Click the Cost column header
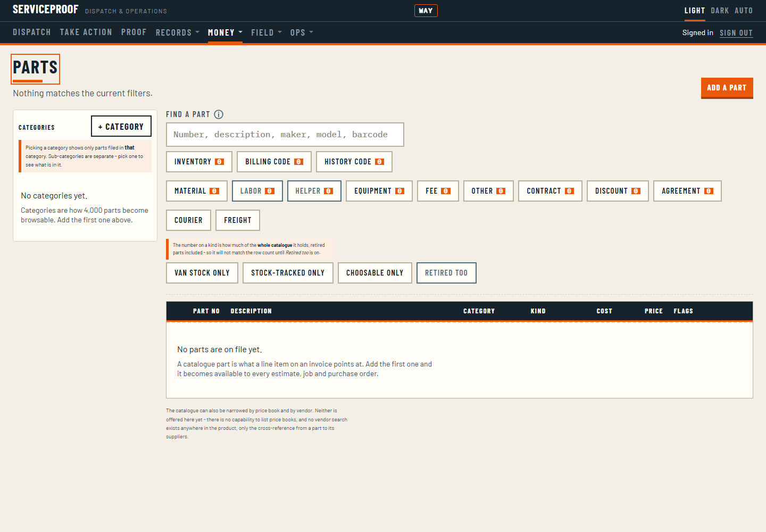Image resolution: width=766 pixels, height=532 pixels. click(x=604, y=311)
